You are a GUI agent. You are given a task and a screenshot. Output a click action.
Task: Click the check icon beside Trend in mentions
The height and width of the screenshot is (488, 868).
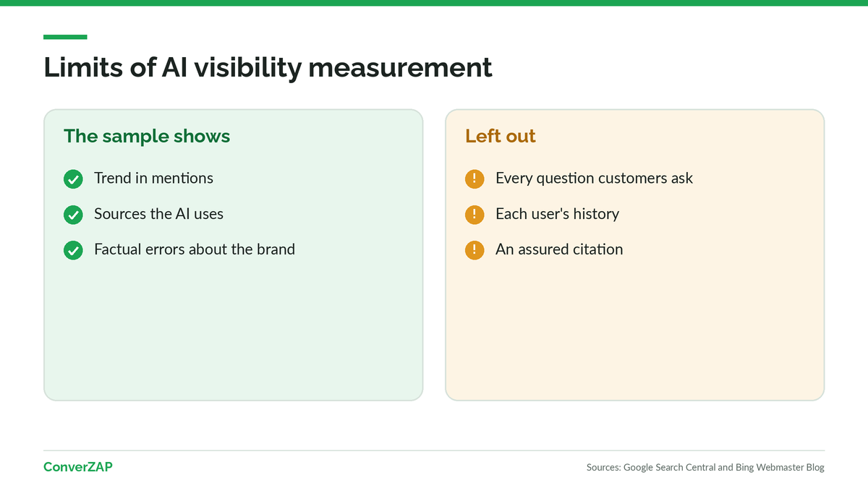coord(73,179)
